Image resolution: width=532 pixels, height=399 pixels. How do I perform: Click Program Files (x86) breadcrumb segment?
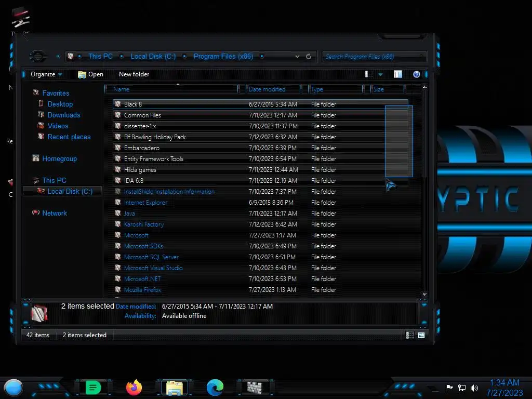(x=223, y=56)
